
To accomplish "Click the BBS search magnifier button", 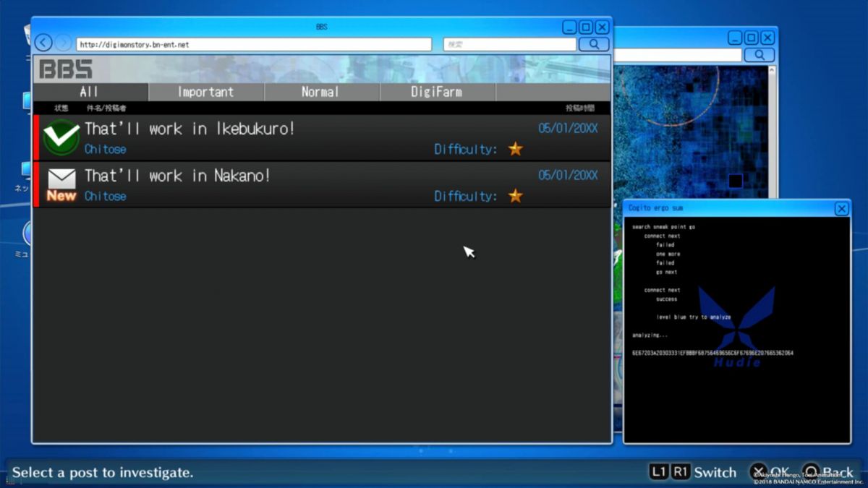I will point(594,44).
